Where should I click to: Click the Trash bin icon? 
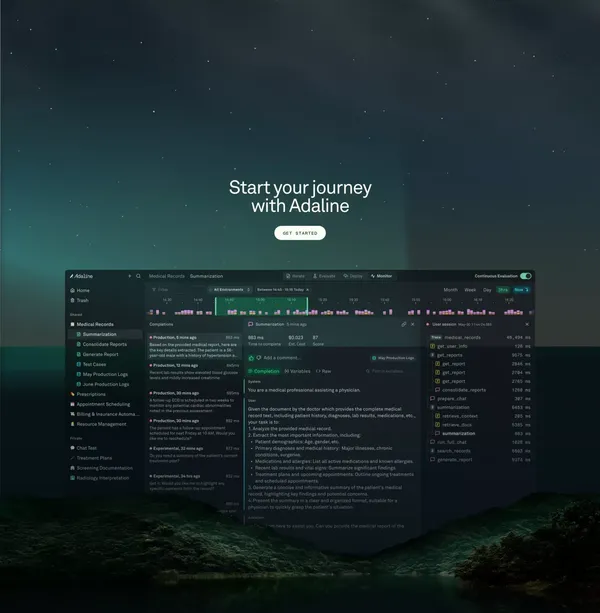72,300
